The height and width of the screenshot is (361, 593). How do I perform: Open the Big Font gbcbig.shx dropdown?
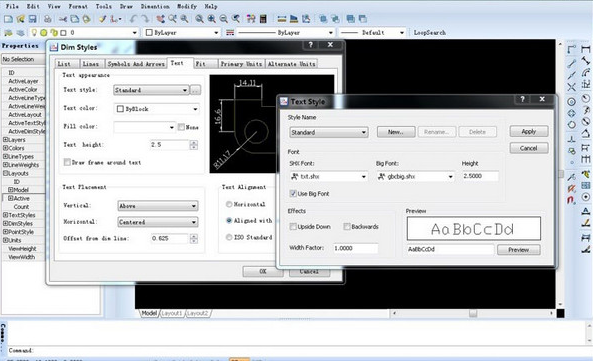point(415,177)
